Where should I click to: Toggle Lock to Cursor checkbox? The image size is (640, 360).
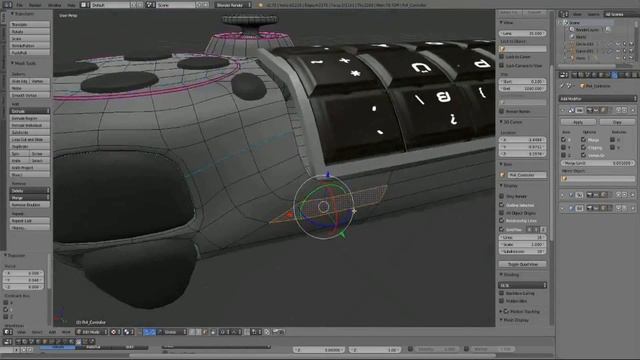502,57
